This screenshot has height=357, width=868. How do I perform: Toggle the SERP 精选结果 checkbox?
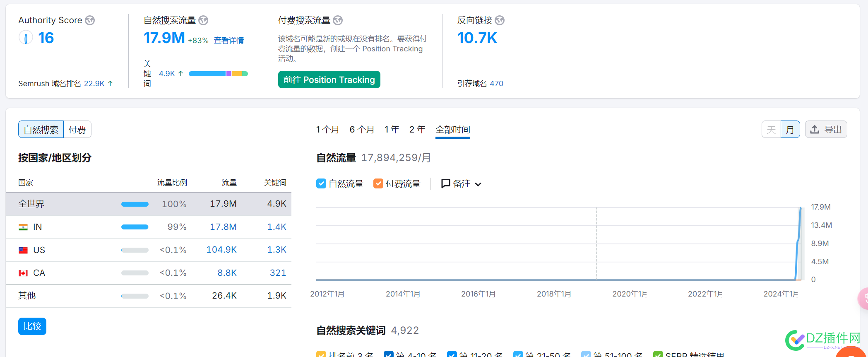pos(658,354)
